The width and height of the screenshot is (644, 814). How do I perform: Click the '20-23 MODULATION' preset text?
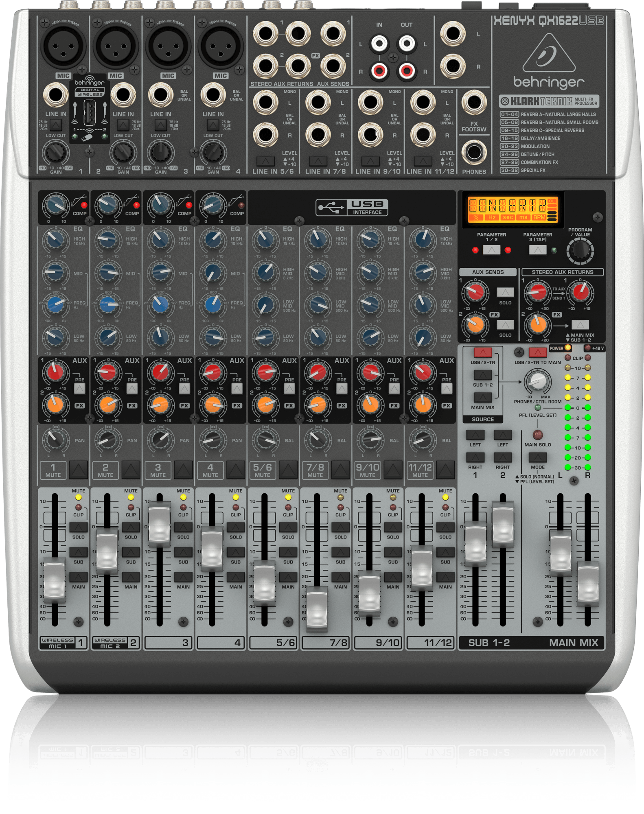click(x=525, y=146)
